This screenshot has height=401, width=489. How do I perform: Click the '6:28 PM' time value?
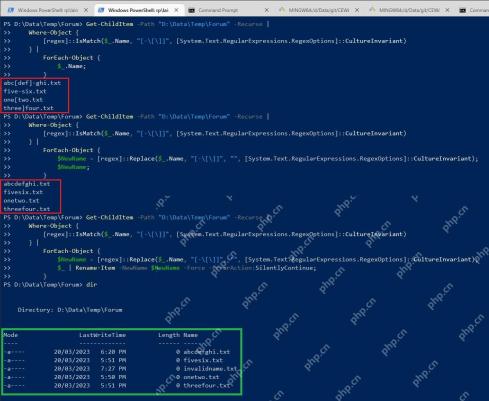[x=113, y=352]
